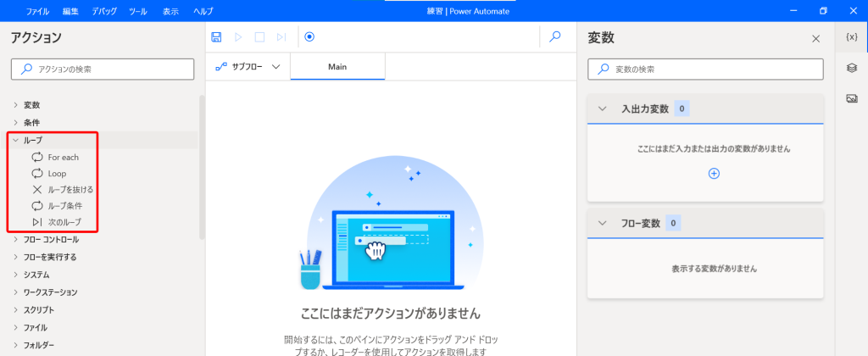Expand the 変数 action group
The height and width of the screenshot is (356, 868).
pos(15,105)
